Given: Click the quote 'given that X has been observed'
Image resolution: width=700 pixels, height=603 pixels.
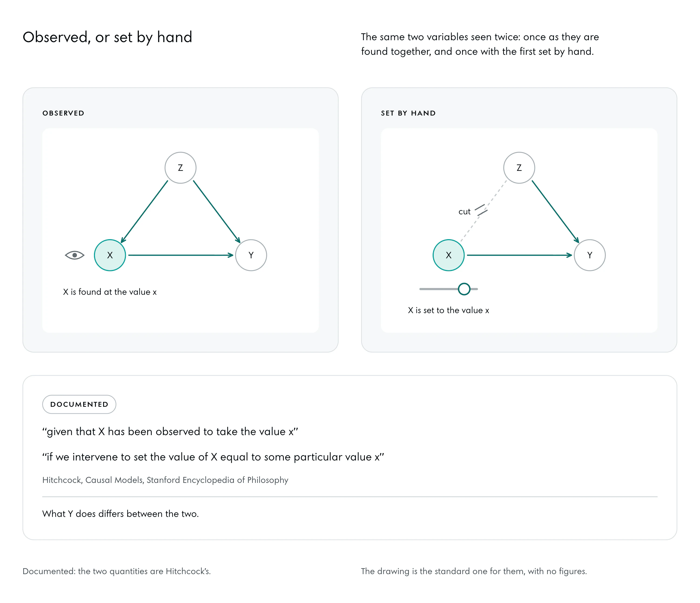Looking at the screenshot, I should coord(170,432).
